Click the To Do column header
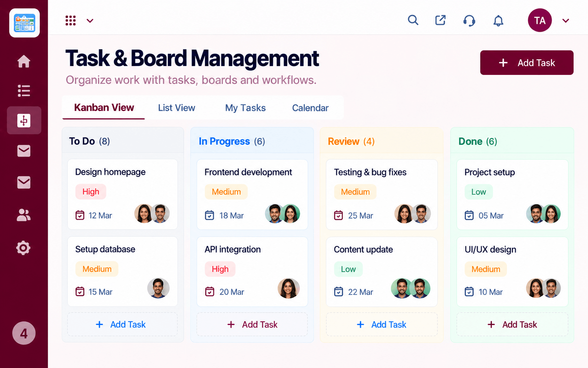 coord(123,141)
